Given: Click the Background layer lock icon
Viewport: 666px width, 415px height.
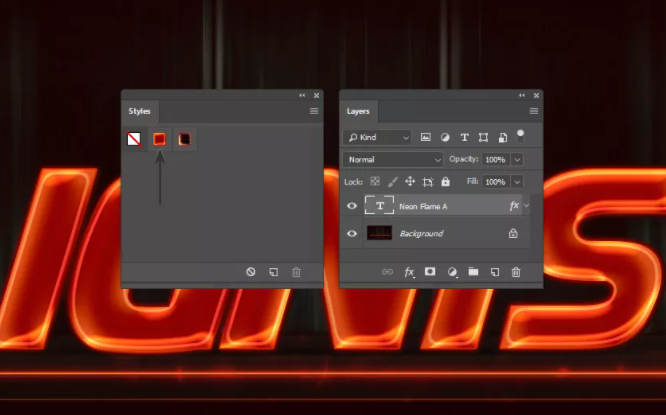Looking at the screenshot, I should coord(513,233).
